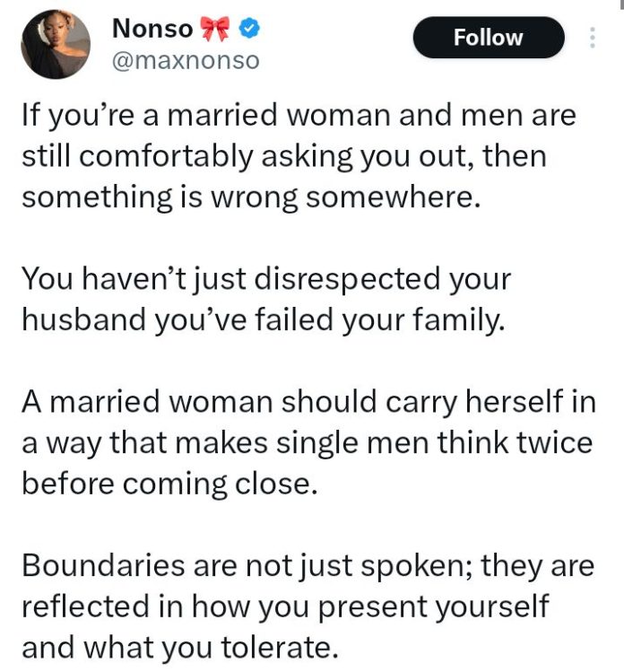Click the line 'husband you've failed your family.'
624x672 pixels.
coord(264,320)
